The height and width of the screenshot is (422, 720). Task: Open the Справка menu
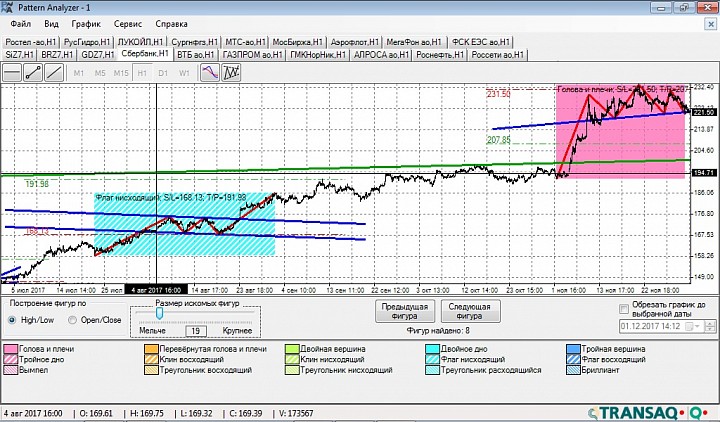(x=171, y=24)
